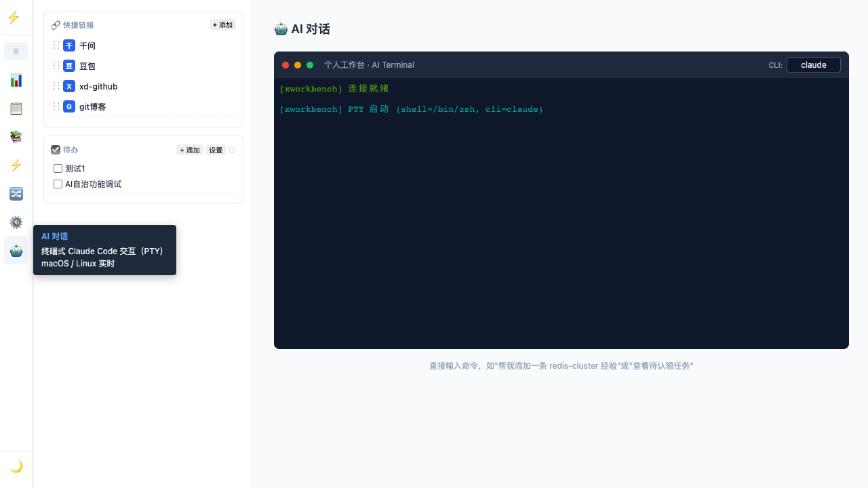This screenshot has height=488, width=868.
Task: Check the AI自治功能调试 todo checkbox
Action: 58,184
